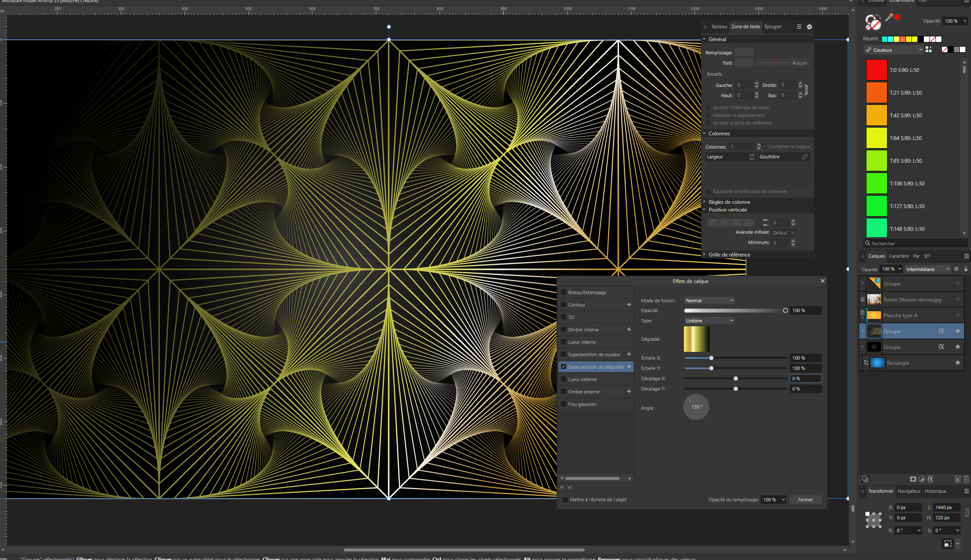
Task: Click the Décalage Y percentage field
Action: pos(805,389)
